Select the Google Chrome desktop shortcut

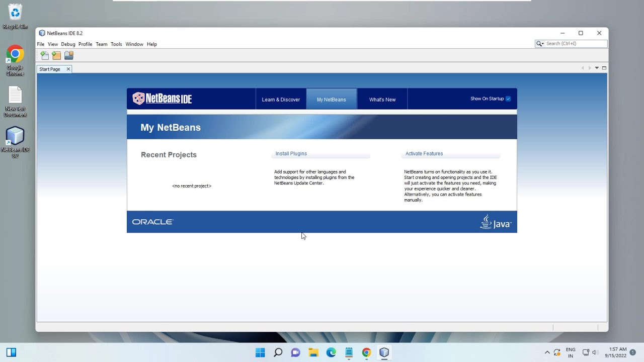pos(15,60)
